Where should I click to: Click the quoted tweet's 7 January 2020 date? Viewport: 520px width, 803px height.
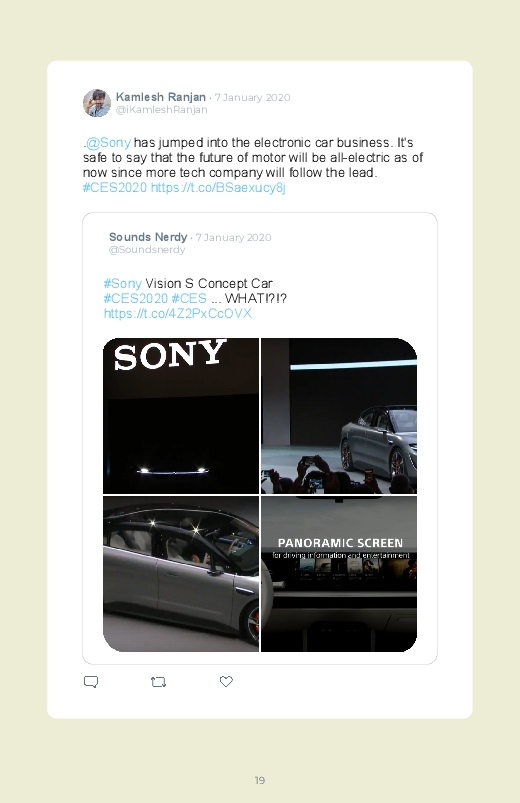tap(233, 238)
